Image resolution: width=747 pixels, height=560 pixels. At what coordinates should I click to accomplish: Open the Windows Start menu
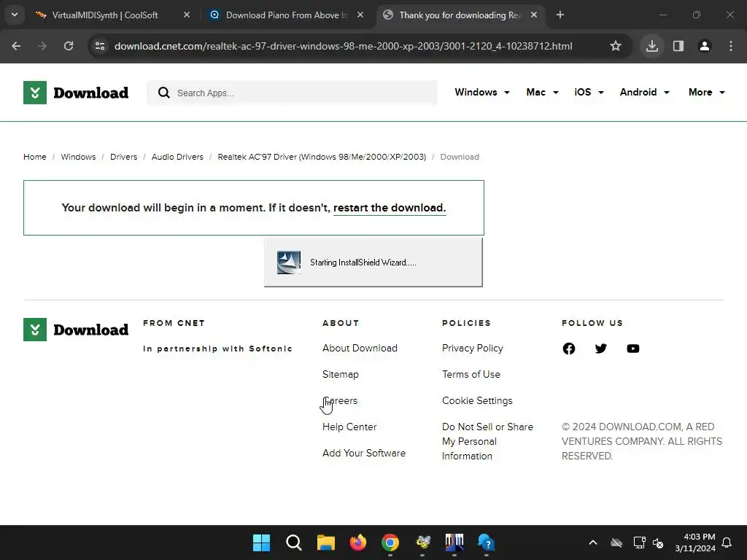click(x=261, y=542)
